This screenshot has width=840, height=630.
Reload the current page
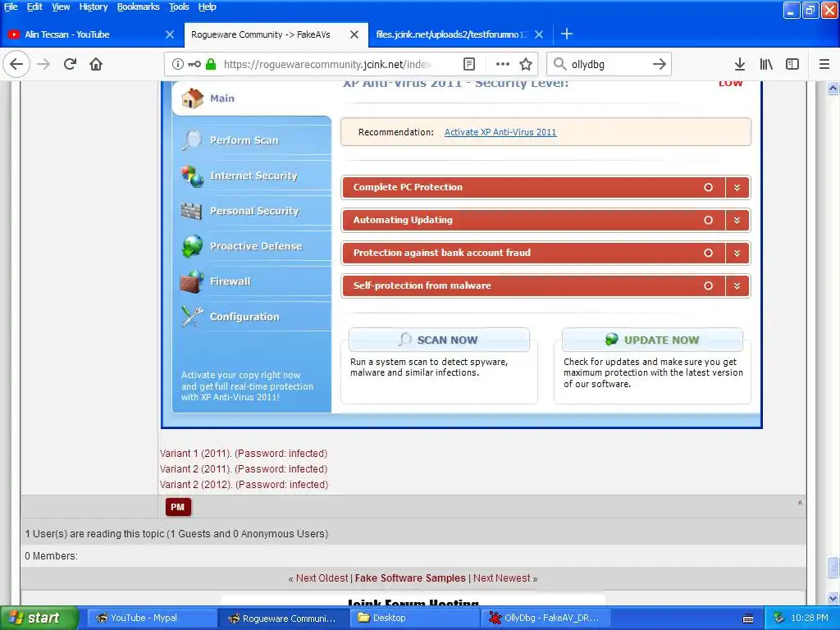point(70,64)
